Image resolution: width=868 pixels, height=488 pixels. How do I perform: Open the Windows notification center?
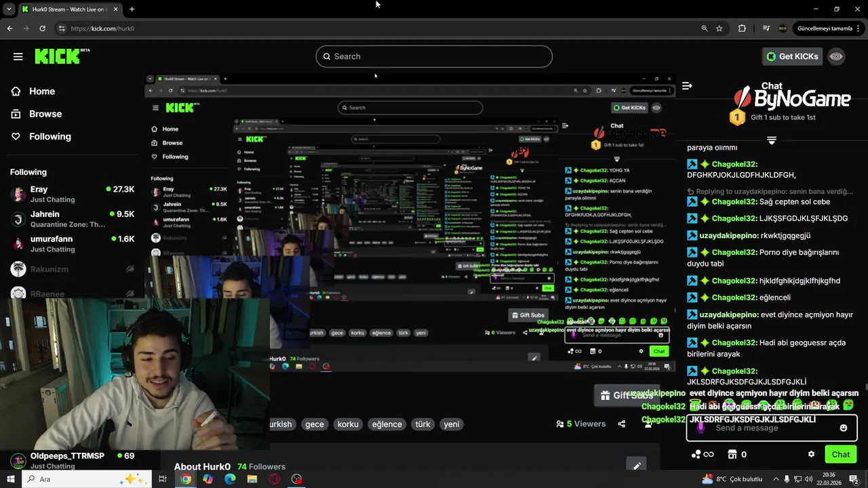pos(854,479)
